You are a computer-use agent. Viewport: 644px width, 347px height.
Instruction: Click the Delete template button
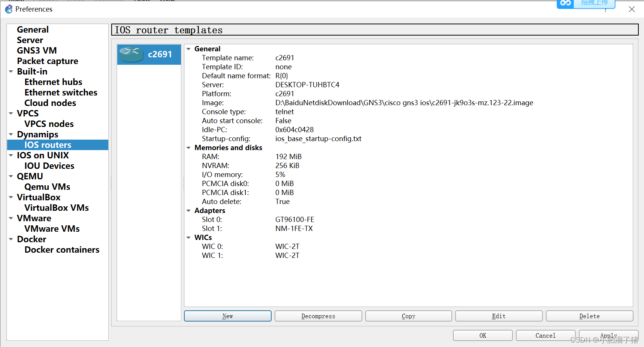(x=590, y=316)
